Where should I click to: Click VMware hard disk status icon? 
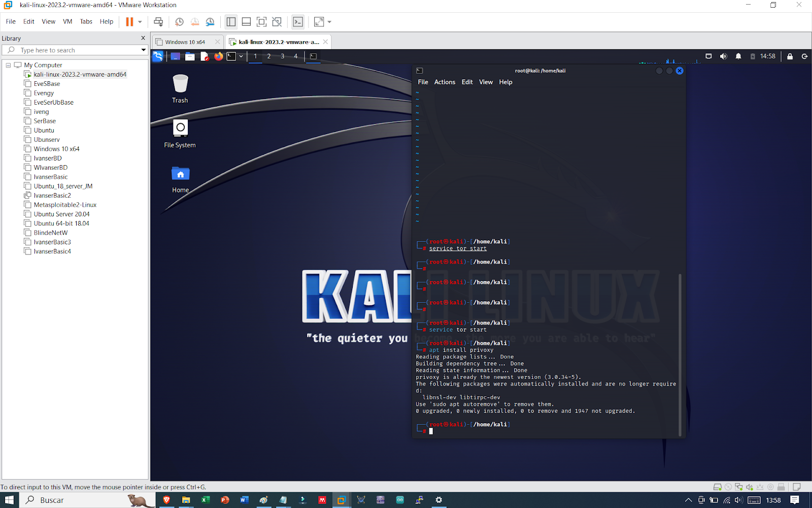click(x=717, y=487)
